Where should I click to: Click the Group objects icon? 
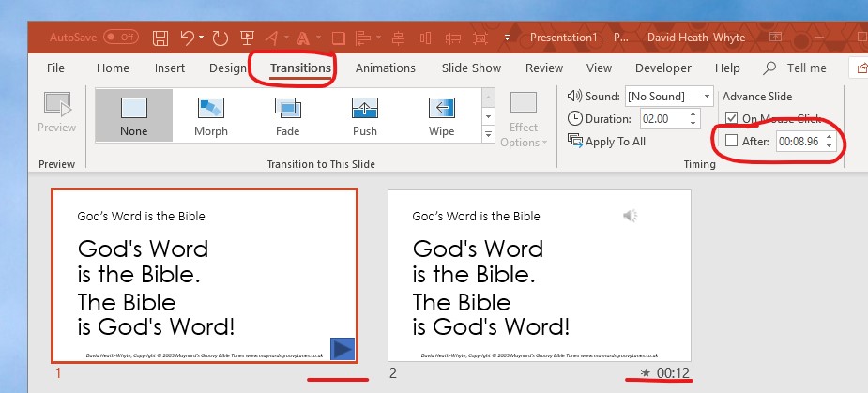coord(480,38)
